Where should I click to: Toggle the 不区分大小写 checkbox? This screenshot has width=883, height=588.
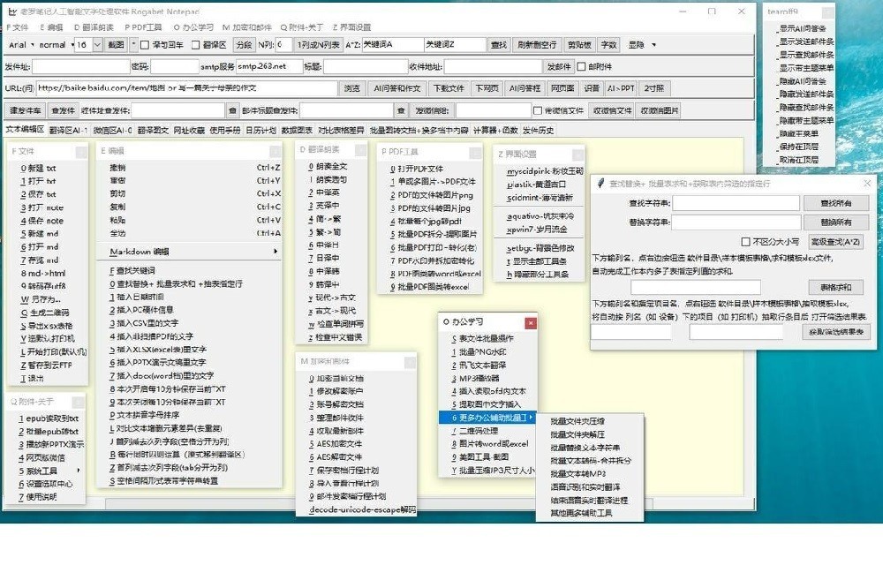(745, 241)
